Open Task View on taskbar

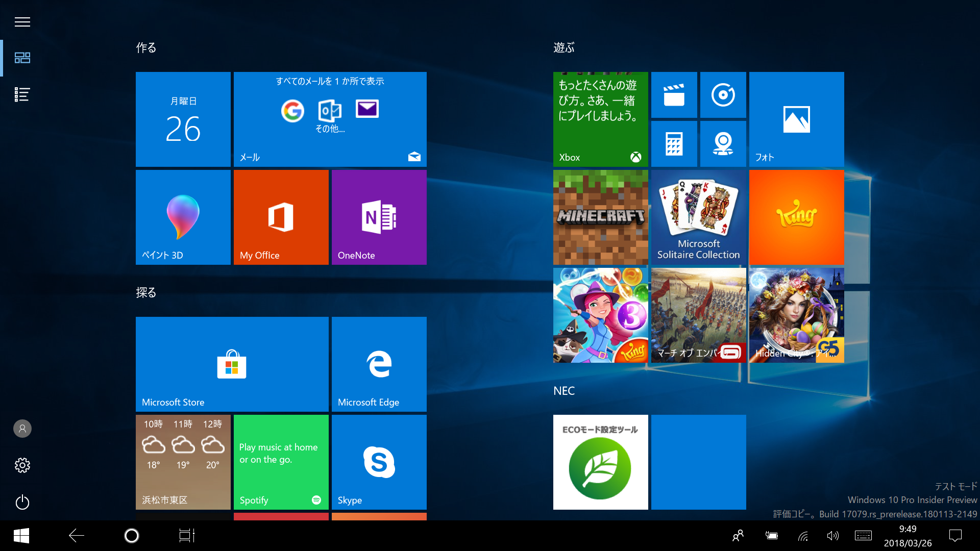click(187, 536)
